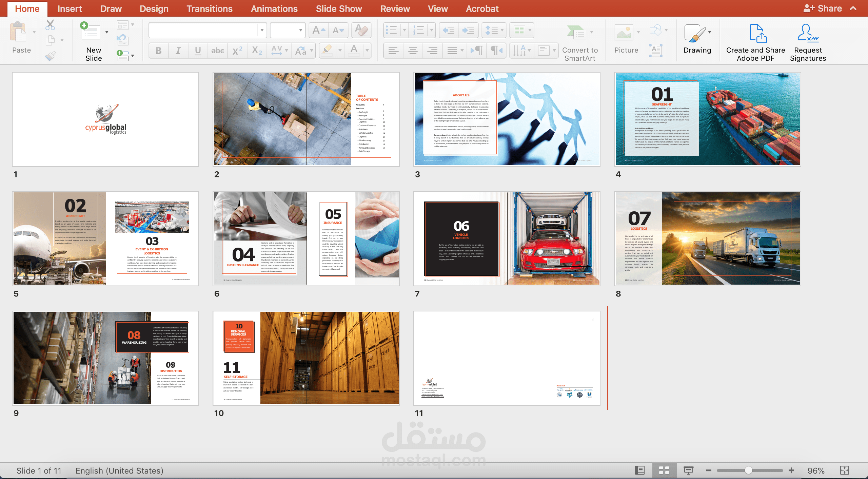Open the Transitions tab
Image resolution: width=868 pixels, height=479 pixels.
[210, 9]
